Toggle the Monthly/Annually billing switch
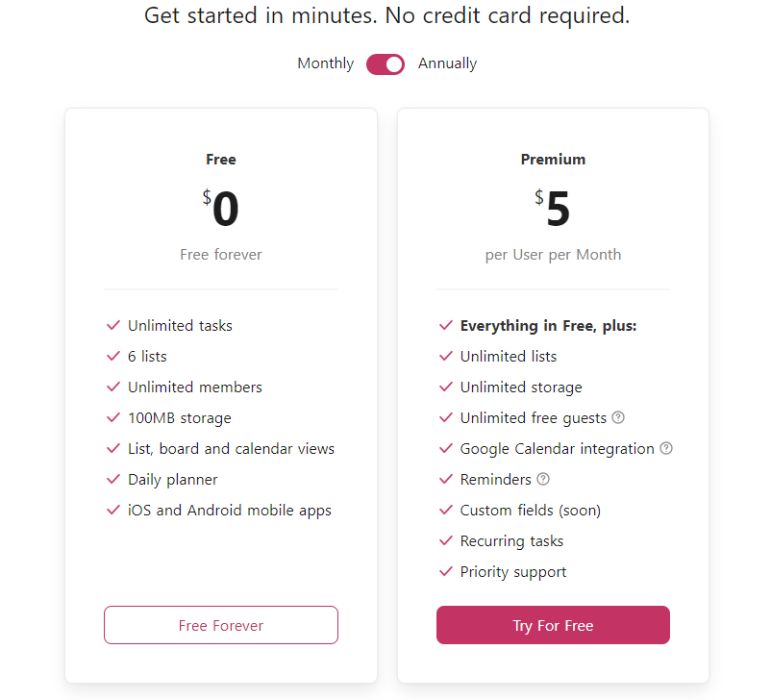Screen dimensions: 771x700 385,64
